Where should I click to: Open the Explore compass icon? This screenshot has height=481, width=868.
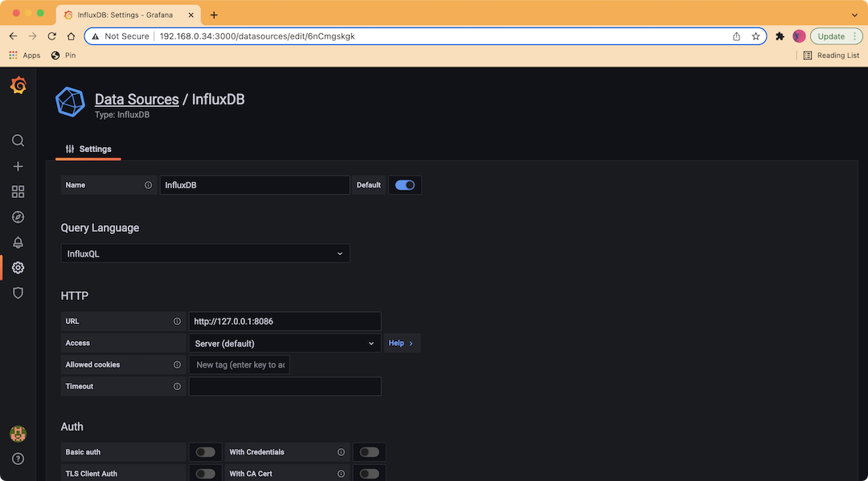click(x=18, y=216)
